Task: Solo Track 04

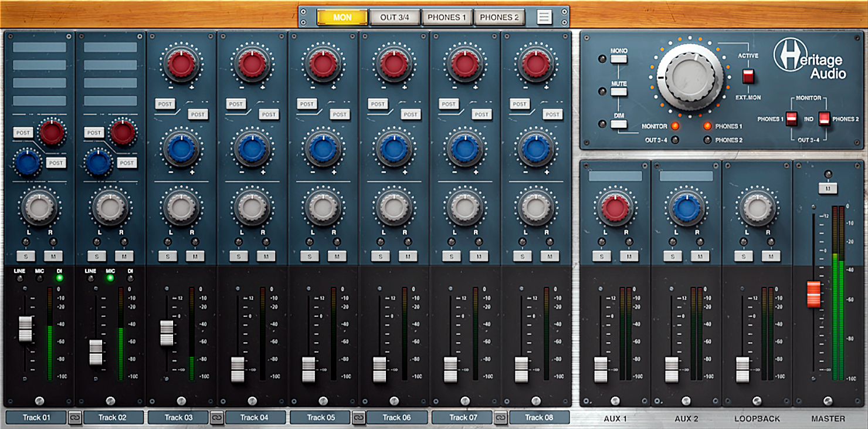Action: click(x=239, y=256)
